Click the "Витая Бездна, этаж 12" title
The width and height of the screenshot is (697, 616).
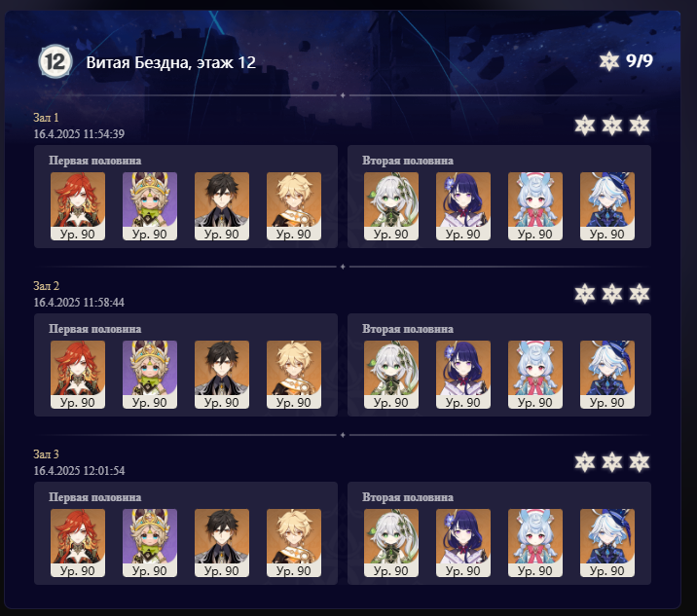pyautogui.click(x=171, y=62)
